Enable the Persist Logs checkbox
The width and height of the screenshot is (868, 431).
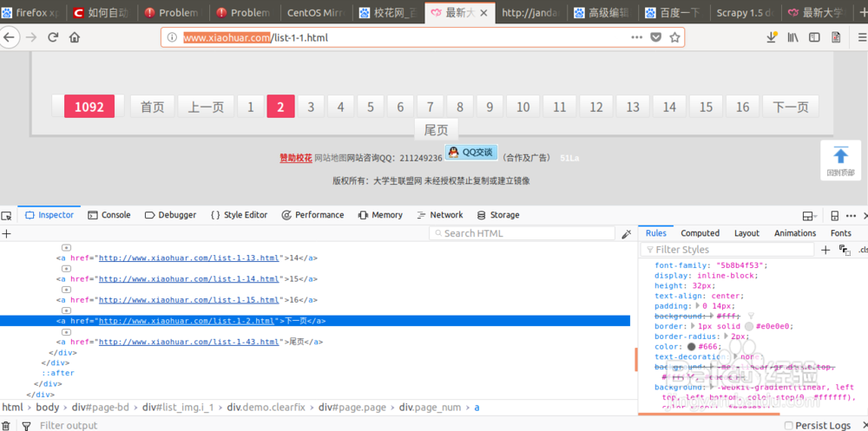pyautogui.click(x=789, y=426)
